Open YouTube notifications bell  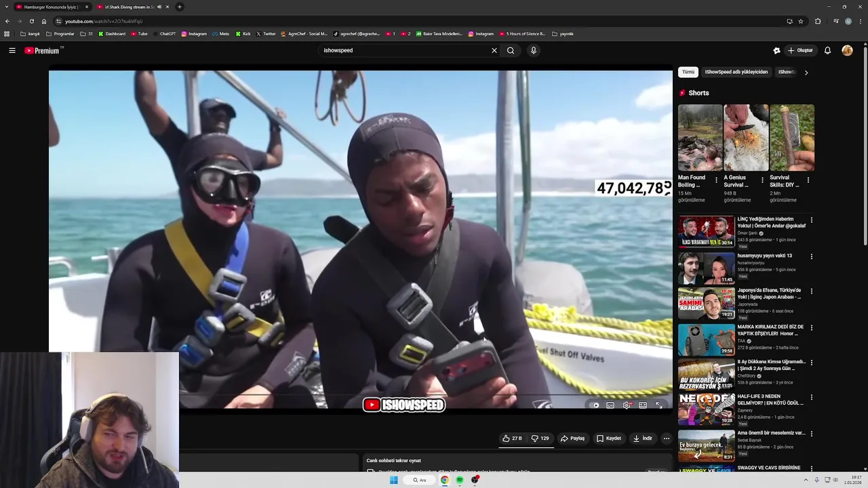pos(827,50)
